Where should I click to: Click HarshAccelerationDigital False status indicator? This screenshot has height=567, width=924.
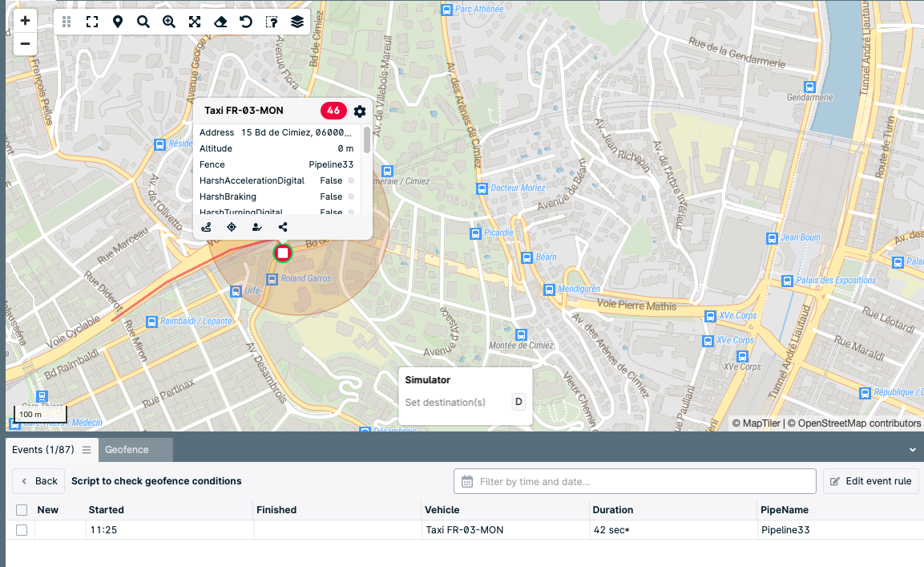pyautogui.click(x=351, y=180)
